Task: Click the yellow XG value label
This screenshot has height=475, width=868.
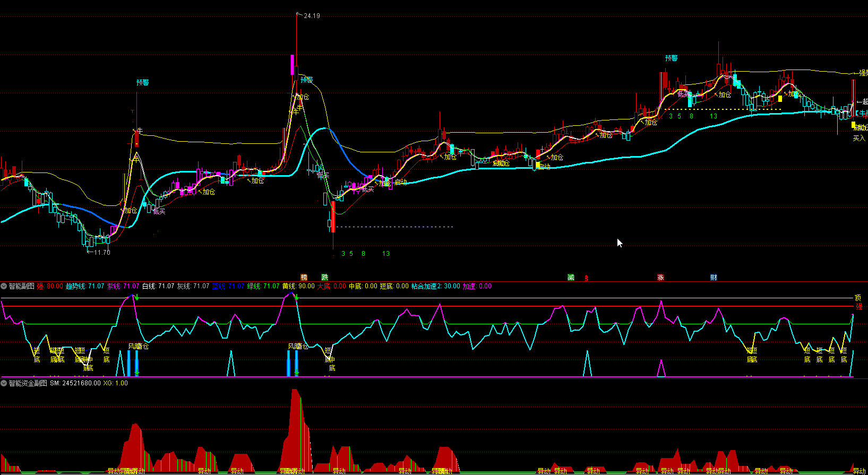Action: point(115,383)
